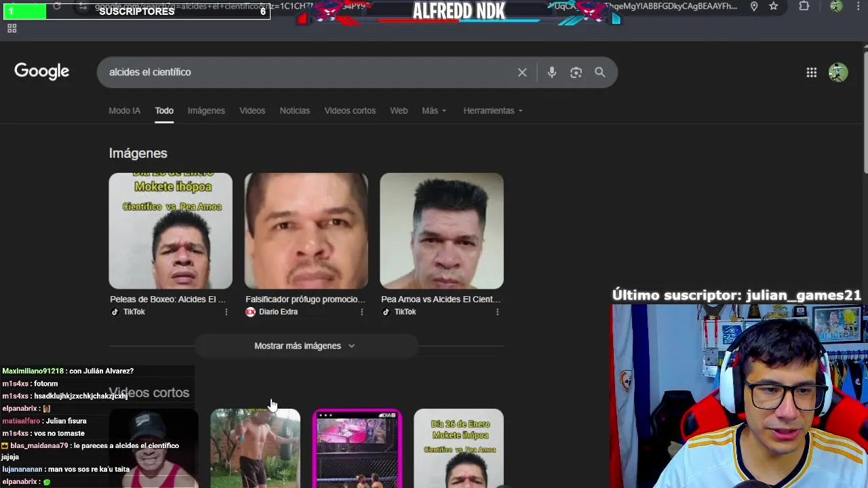
Task: Open 'Falsificador prófugo promocio...' link
Action: pyautogui.click(x=305, y=299)
